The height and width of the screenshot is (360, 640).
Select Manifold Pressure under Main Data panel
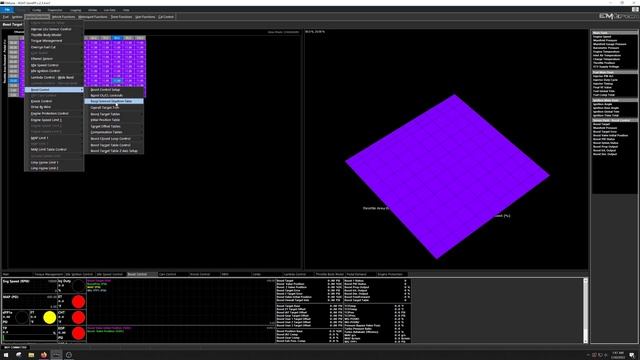click(x=605, y=40)
